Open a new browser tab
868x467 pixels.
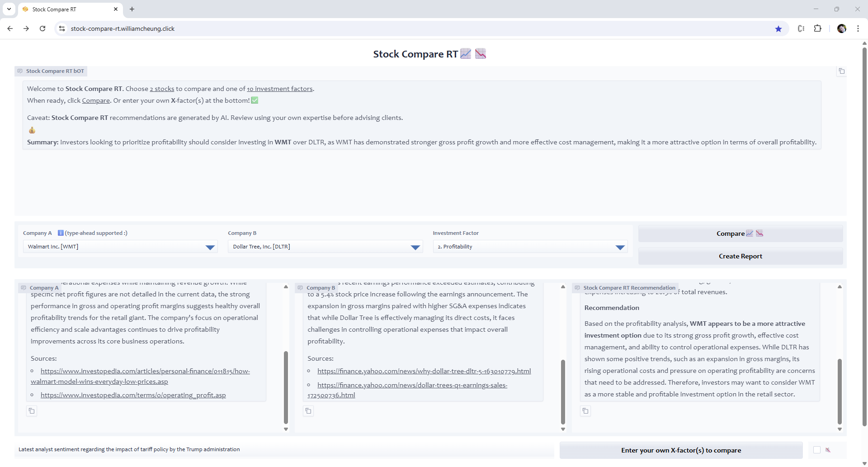(x=132, y=9)
